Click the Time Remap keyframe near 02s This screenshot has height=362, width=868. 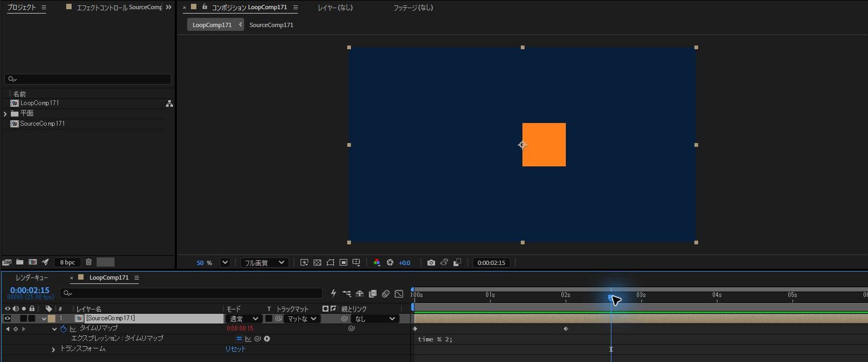[566, 329]
